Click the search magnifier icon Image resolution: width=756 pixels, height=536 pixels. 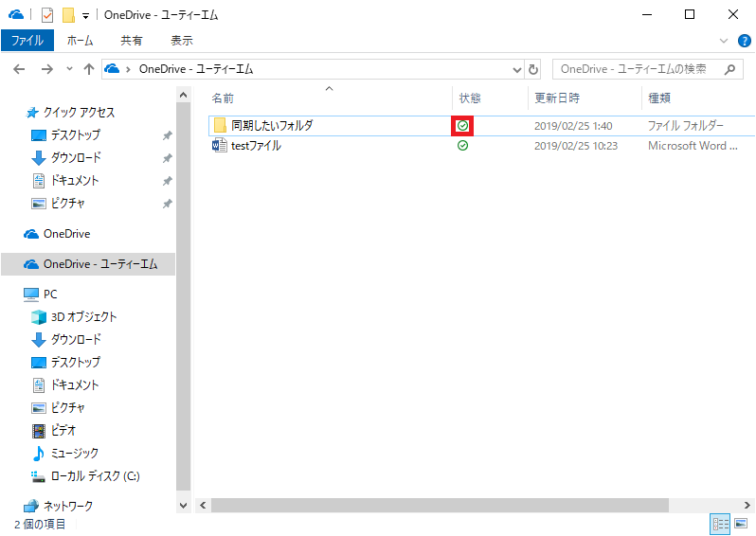[x=730, y=69]
